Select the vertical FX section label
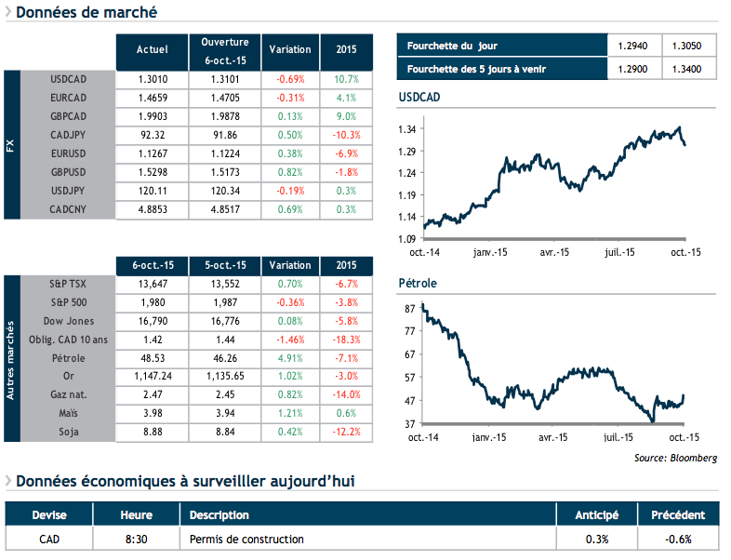Screen dimensions: 731x560 tap(13, 144)
